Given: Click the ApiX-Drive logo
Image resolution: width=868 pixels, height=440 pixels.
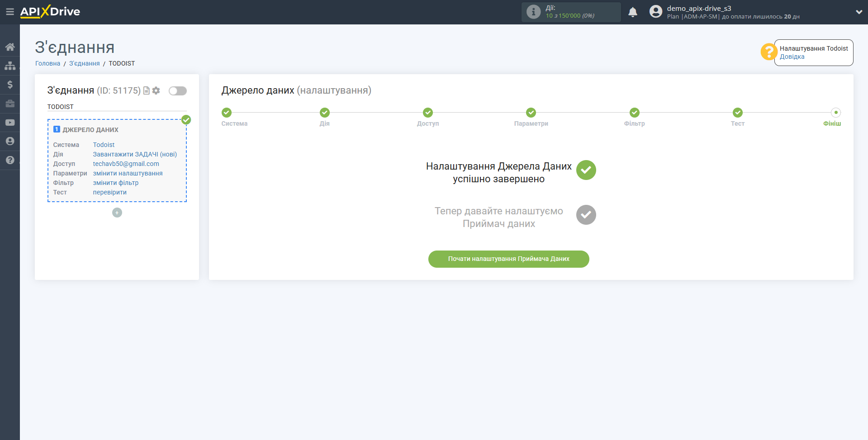Looking at the screenshot, I should point(50,11).
